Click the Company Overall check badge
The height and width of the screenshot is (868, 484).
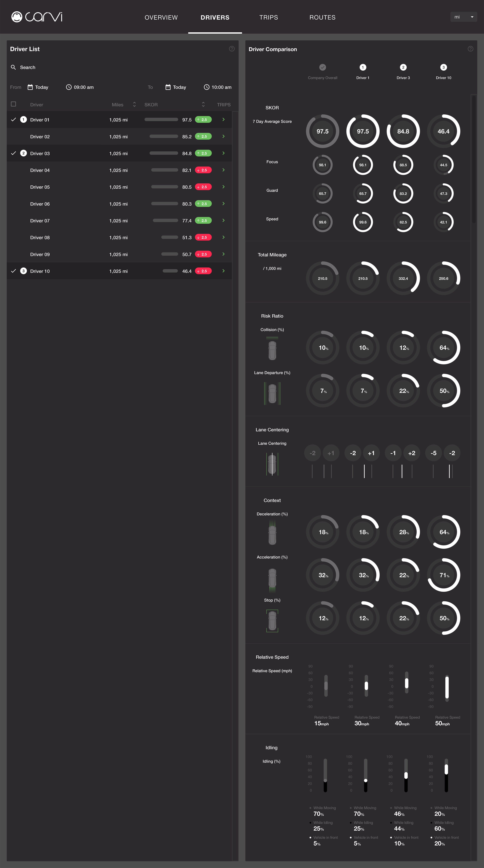point(322,67)
